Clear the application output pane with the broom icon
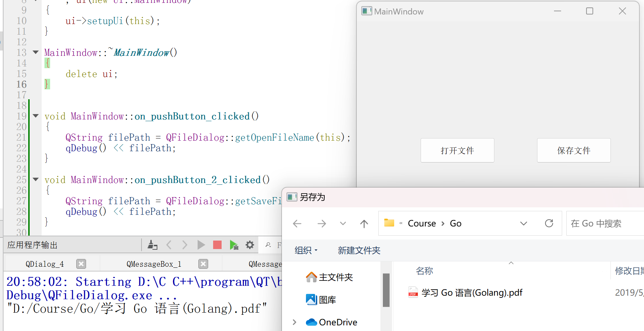The height and width of the screenshot is (331, 644). [x=152, y=245]
